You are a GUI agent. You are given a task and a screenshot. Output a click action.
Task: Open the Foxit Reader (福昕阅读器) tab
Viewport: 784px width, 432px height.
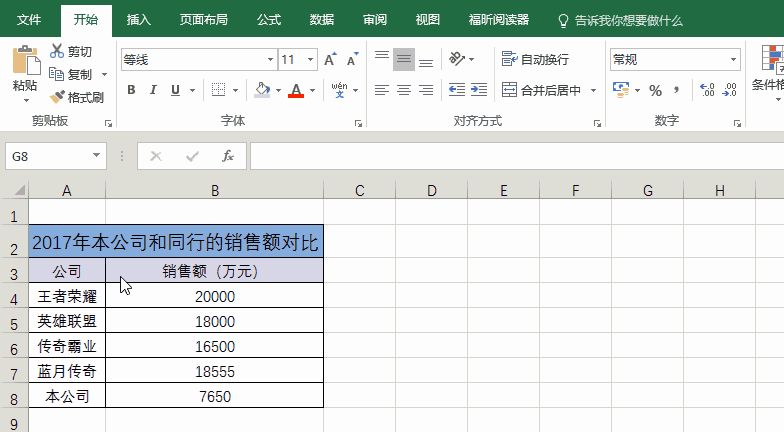pyautogui.click(x=498, y=20)
